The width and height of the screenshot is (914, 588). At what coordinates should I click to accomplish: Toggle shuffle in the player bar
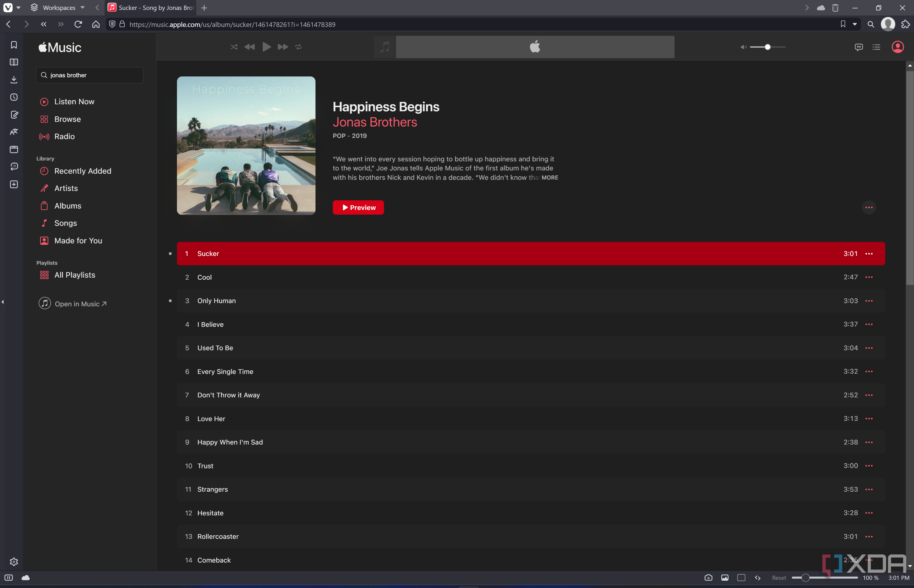[x=234, y=47]
